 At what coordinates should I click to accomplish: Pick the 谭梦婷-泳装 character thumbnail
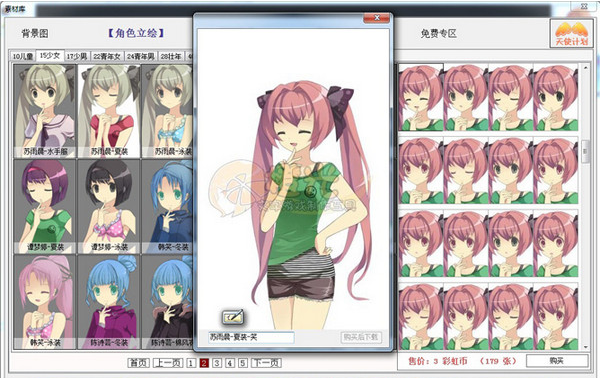coord(109,207)
